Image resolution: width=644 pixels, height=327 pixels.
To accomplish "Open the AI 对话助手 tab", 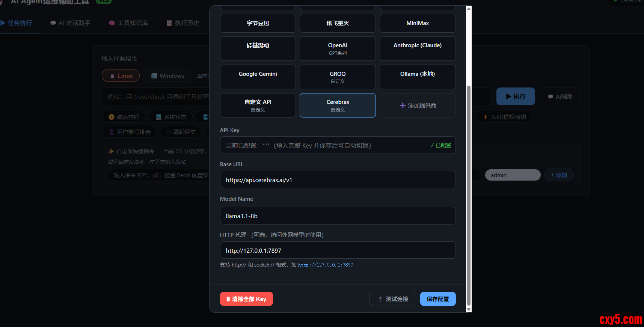I will 70,23.
